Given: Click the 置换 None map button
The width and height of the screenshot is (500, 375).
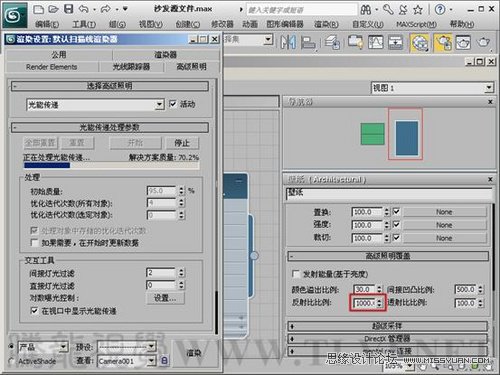Looking at the screenshot, I should [x=444, y=212].
